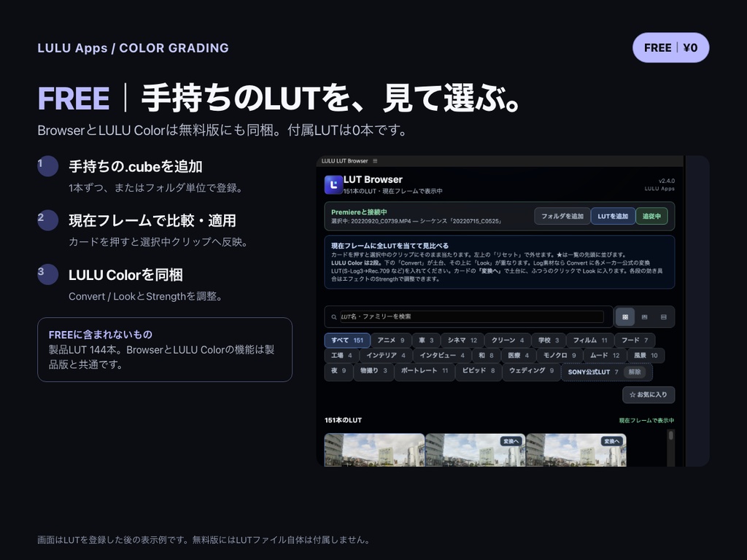Select the フィルム 11 filter chip
The height and width of the screenshot is (560, 747).
click(x=589, y=341)
